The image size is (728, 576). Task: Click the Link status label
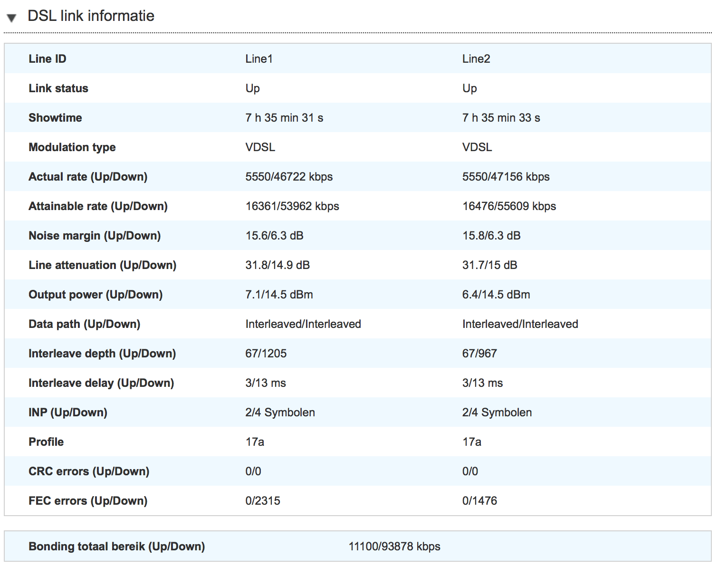pyautogui.click(x=58, y=88)
